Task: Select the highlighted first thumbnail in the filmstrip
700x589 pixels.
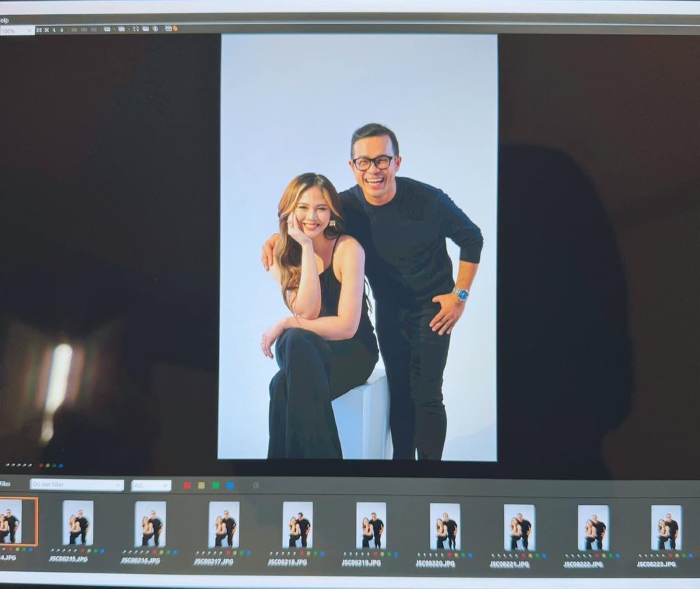Action: pos(16,521)
